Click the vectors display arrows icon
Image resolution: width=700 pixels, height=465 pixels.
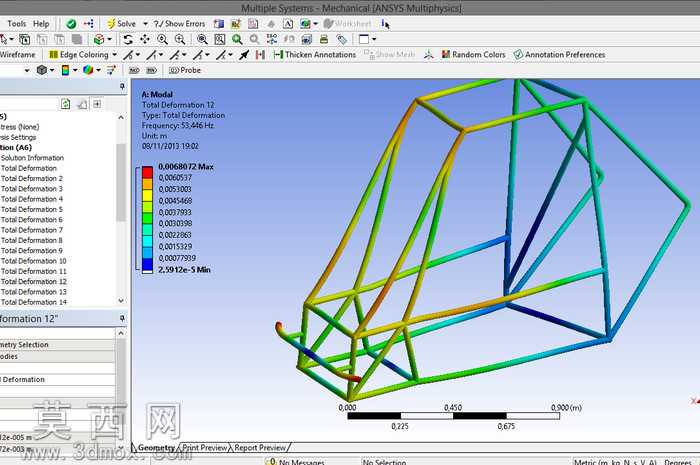tap(111, 70)
